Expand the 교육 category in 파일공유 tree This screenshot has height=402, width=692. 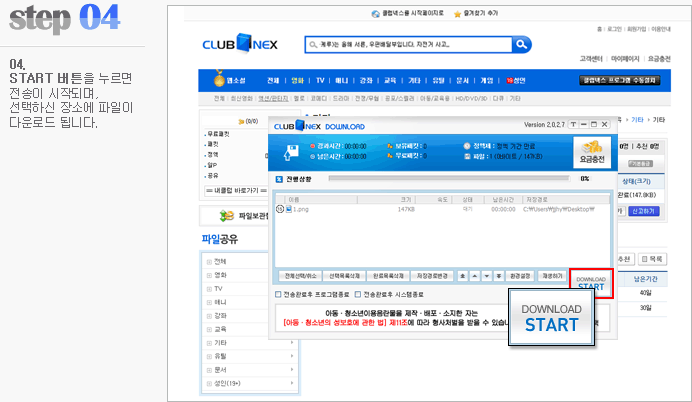click(x=209, y=330)
